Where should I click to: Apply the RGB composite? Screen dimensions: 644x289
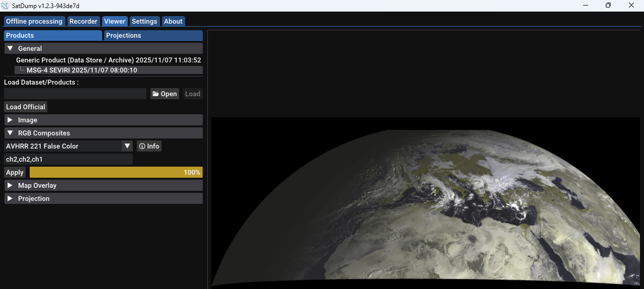15,172
